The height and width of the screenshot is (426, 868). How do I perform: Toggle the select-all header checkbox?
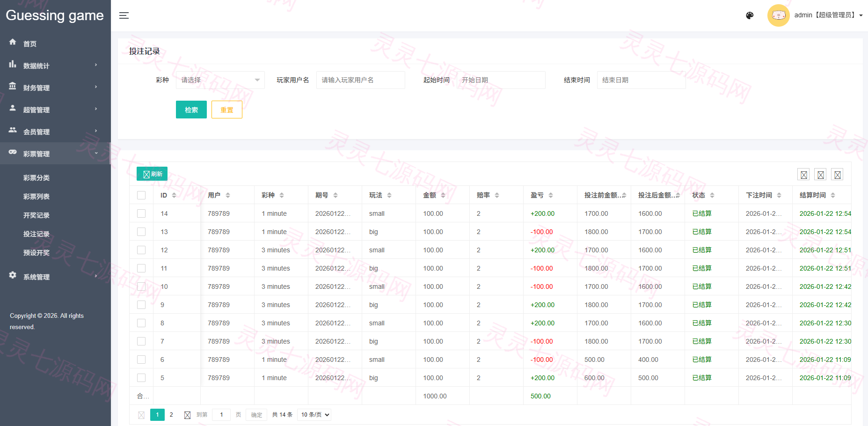click(x=141, y=195)
